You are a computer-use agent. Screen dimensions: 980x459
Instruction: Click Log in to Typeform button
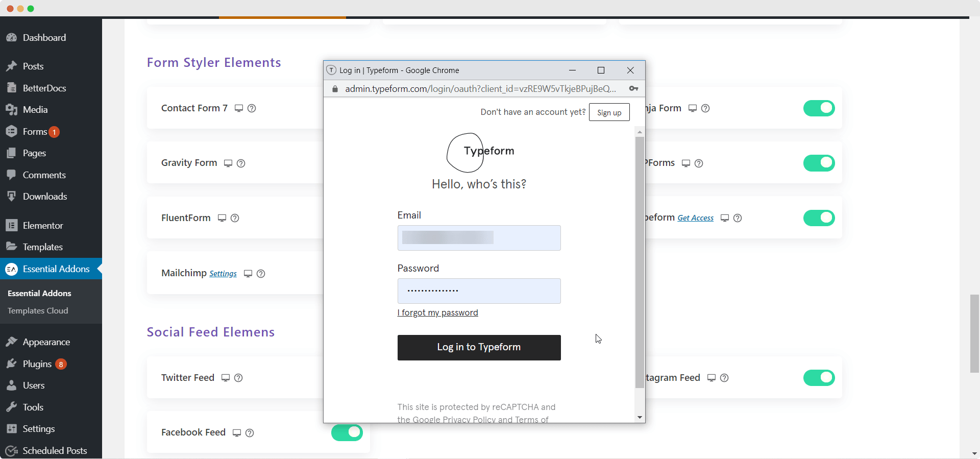point(479,347)
